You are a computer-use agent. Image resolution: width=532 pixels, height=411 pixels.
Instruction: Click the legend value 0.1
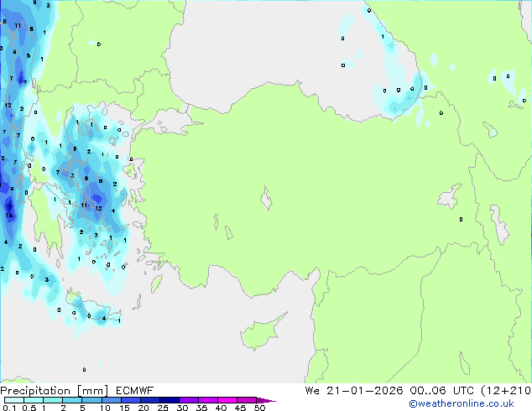tap(9, 408)
